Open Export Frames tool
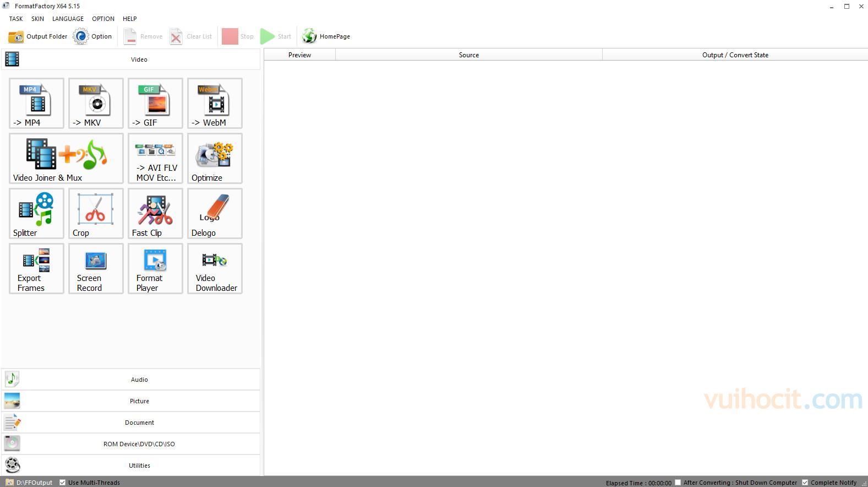This screenshot has height=487, width=868. point(36,268)
